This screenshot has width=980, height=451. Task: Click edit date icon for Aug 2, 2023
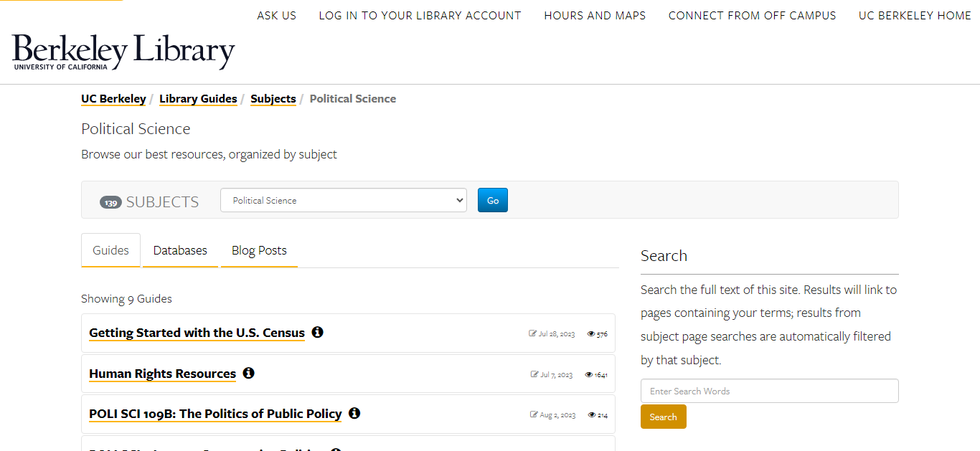534,414
